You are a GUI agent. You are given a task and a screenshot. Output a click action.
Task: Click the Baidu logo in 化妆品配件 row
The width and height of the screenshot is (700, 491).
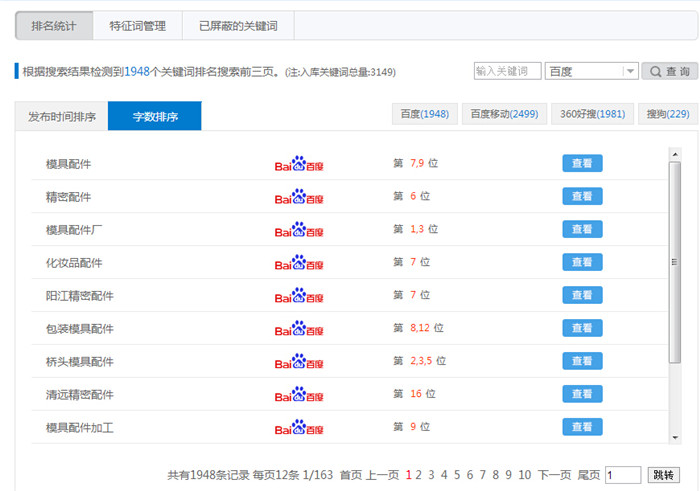299,262
